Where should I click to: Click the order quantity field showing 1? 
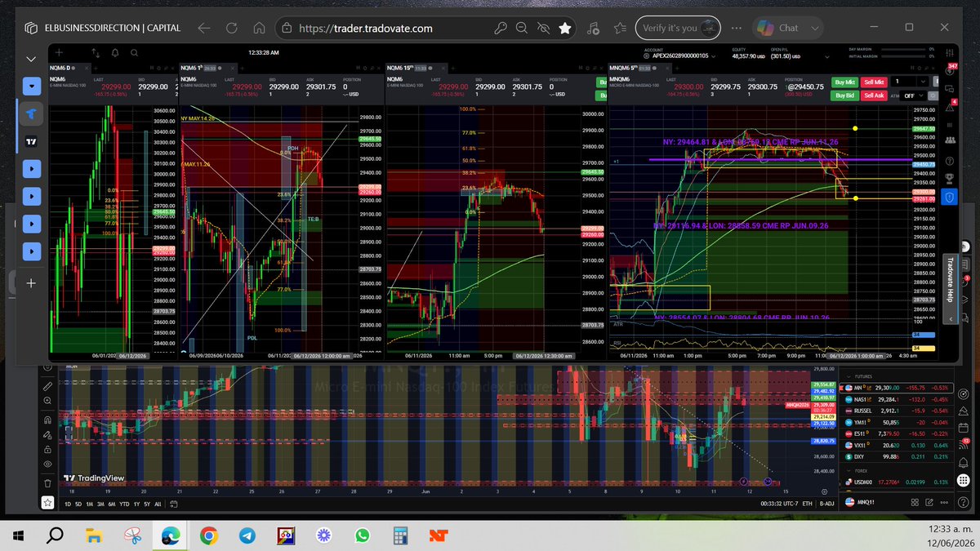click(x=904, y=82)
